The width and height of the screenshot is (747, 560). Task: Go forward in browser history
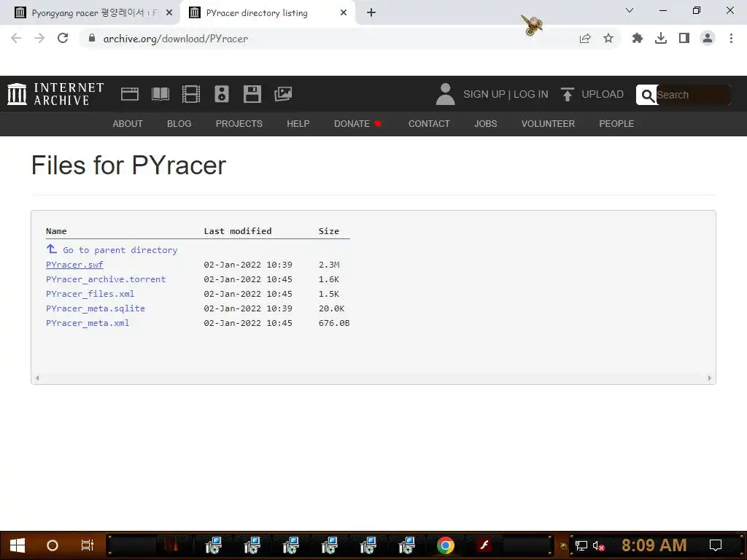[39, 38]
